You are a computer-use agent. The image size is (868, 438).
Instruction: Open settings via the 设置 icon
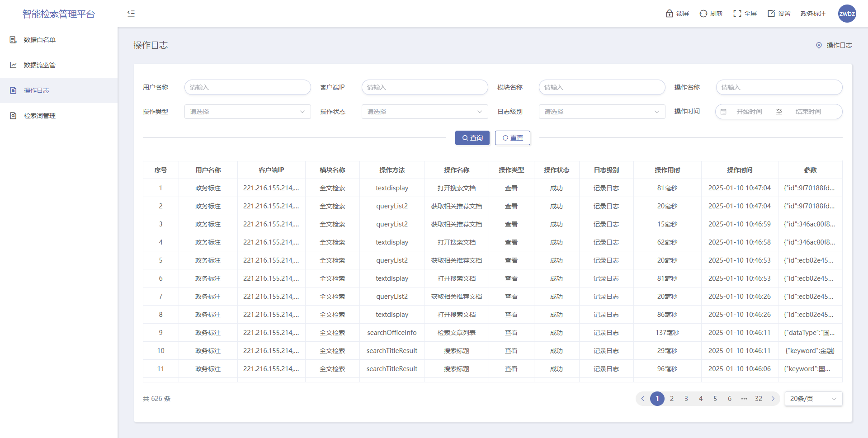(771, 14)
